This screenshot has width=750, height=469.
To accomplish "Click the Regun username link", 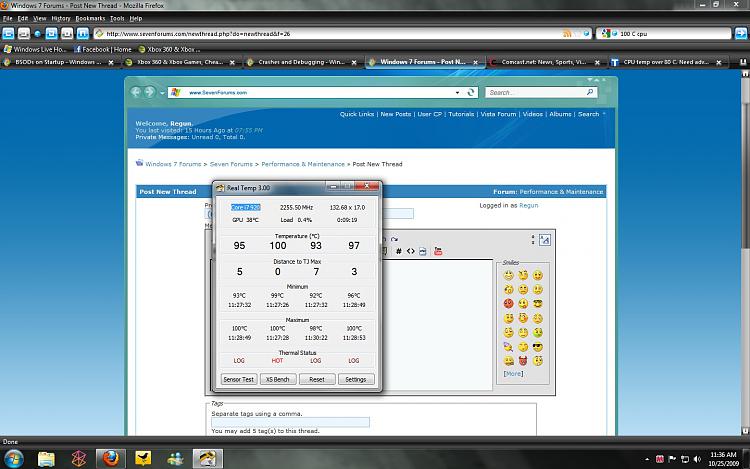I will tap(529, 206).
